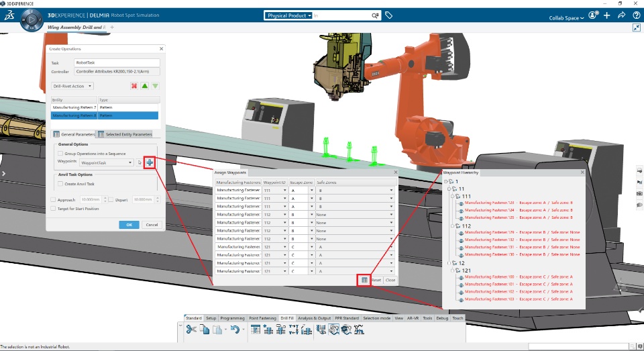Image resolution: width=644 pixels, height=351 pixels.
Task: Move entity up with green up arrow
Action: coord(145,86)
